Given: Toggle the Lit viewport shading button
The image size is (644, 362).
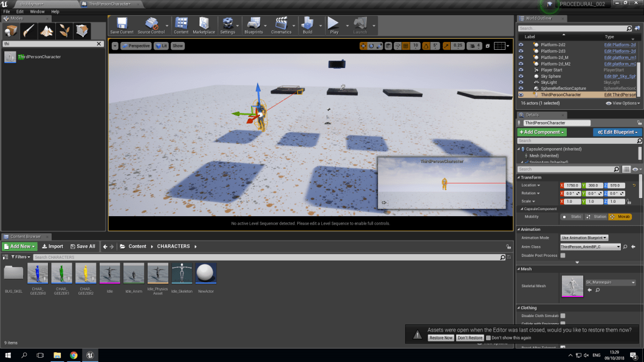Looking at the screenshot, I should click(x=160, y=46).
